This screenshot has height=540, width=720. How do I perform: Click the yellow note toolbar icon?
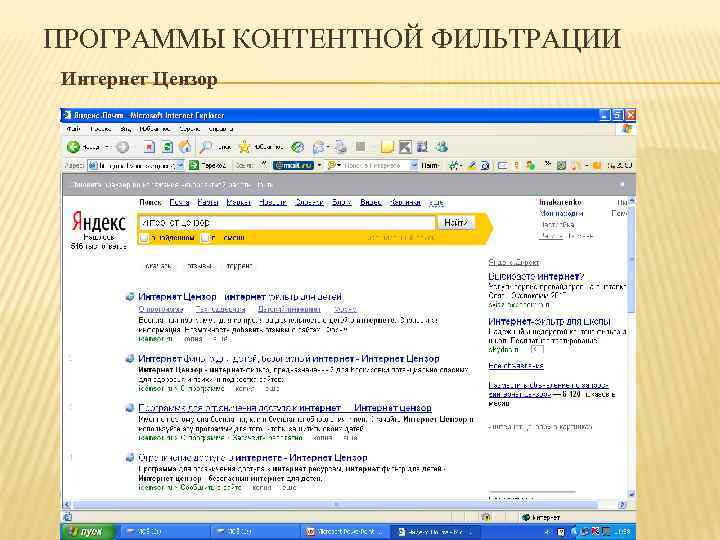[388, 147]
